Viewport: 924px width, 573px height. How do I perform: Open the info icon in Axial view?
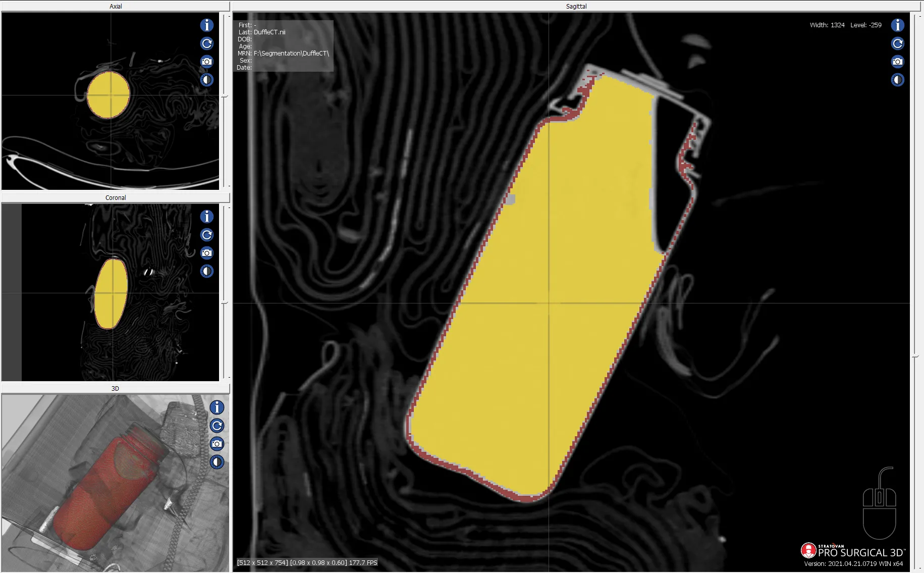tap(207, 25)
